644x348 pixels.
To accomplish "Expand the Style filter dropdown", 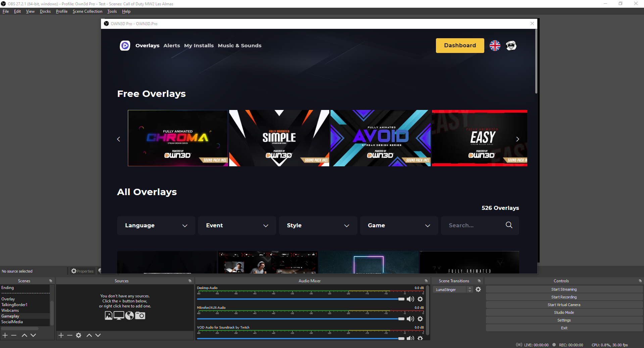I will click(318, 225).
